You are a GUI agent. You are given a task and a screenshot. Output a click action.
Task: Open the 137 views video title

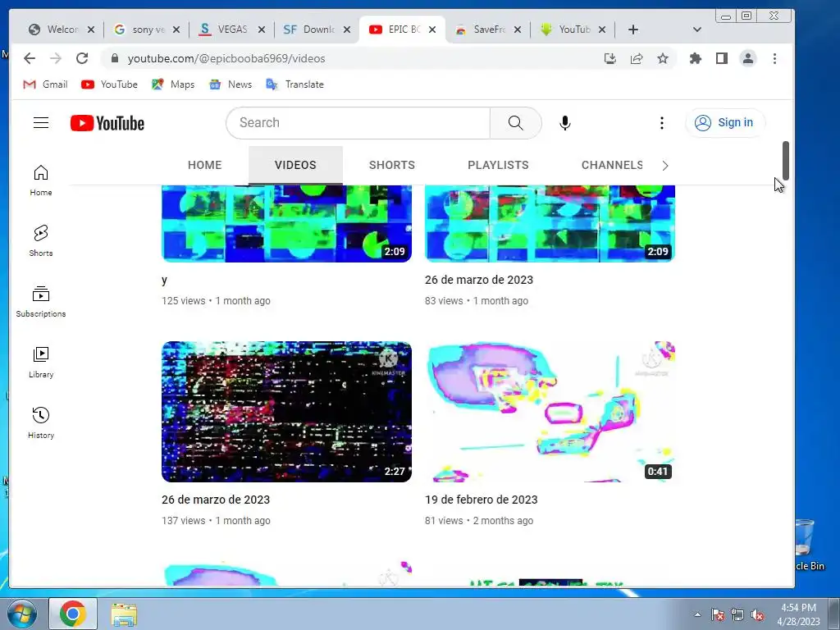point(216,500)
